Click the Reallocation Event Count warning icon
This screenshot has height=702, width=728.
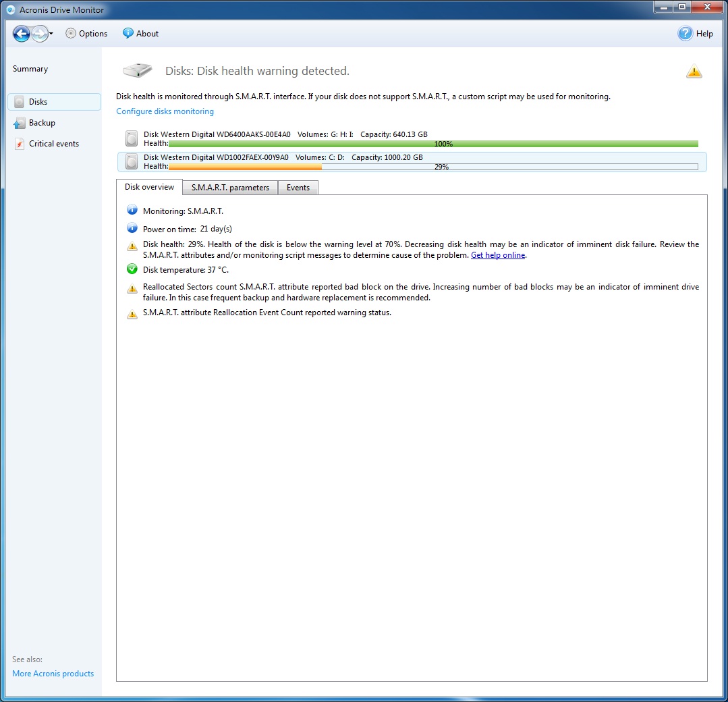tap(132, 315)
